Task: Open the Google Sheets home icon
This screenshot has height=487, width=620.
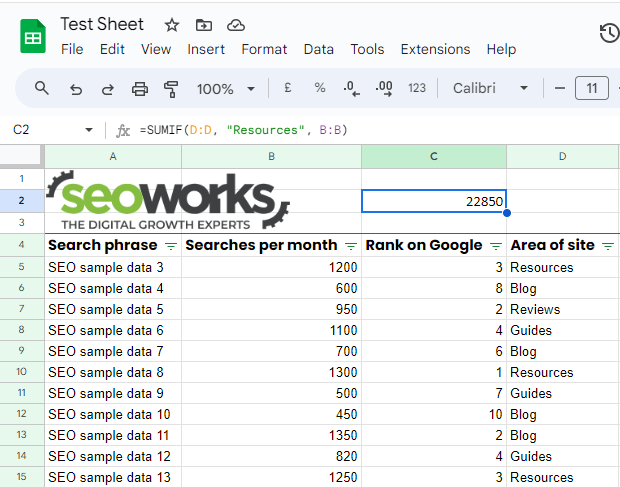Action: (33, 36)
